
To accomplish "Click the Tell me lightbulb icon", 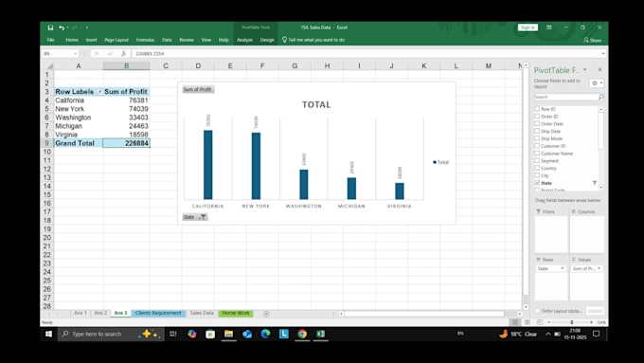I will point(284,40).
